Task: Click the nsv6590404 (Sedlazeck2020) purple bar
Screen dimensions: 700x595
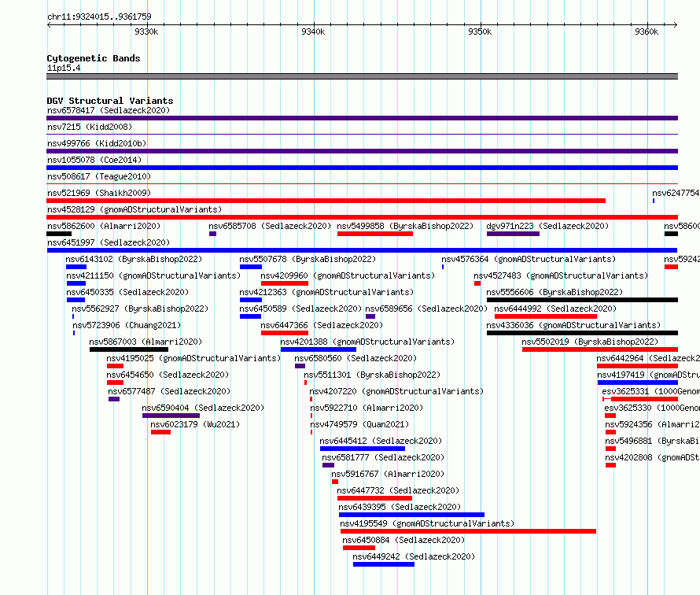Action: [171, 416]
